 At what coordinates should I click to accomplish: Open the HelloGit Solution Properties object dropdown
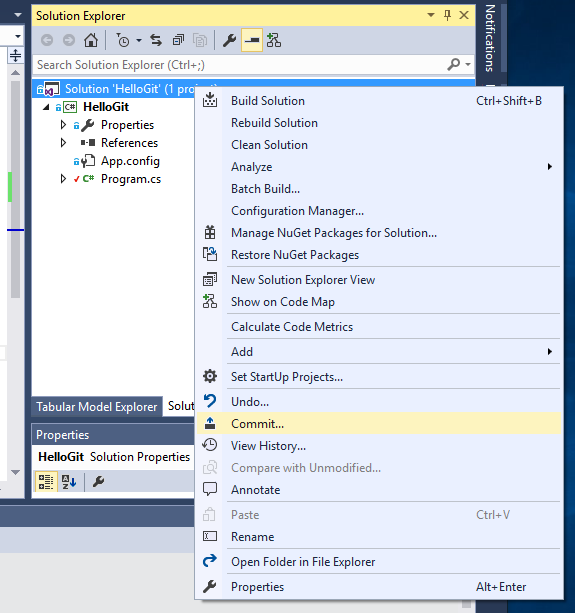point(113,457)
